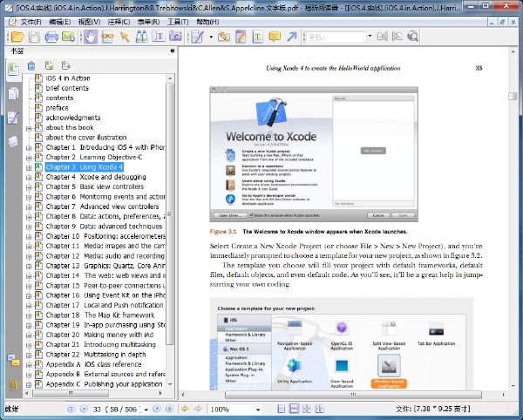The height and width of the screenshot is (420, 523).
Task: Delete bookmark with trash icon
Action: (31, 65)
